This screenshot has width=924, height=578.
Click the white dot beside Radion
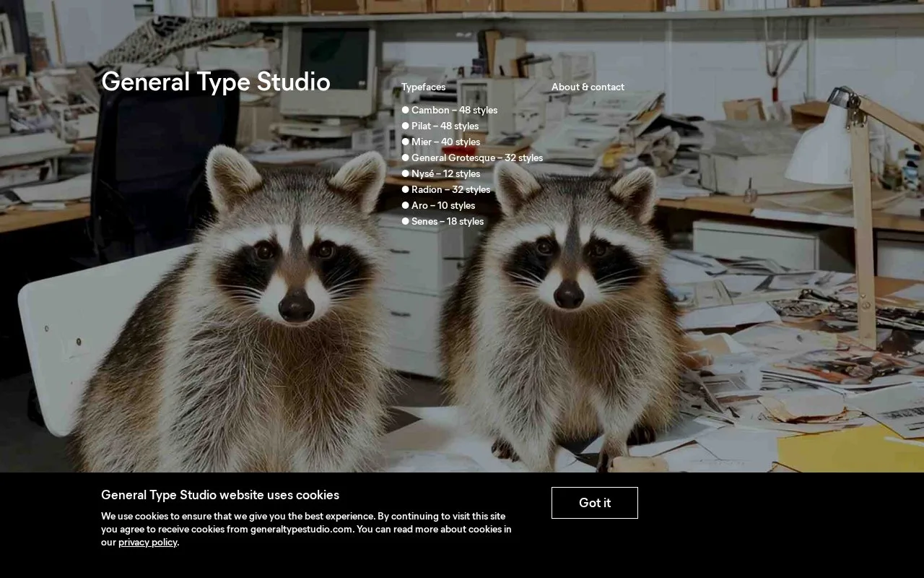click(406, 189)
